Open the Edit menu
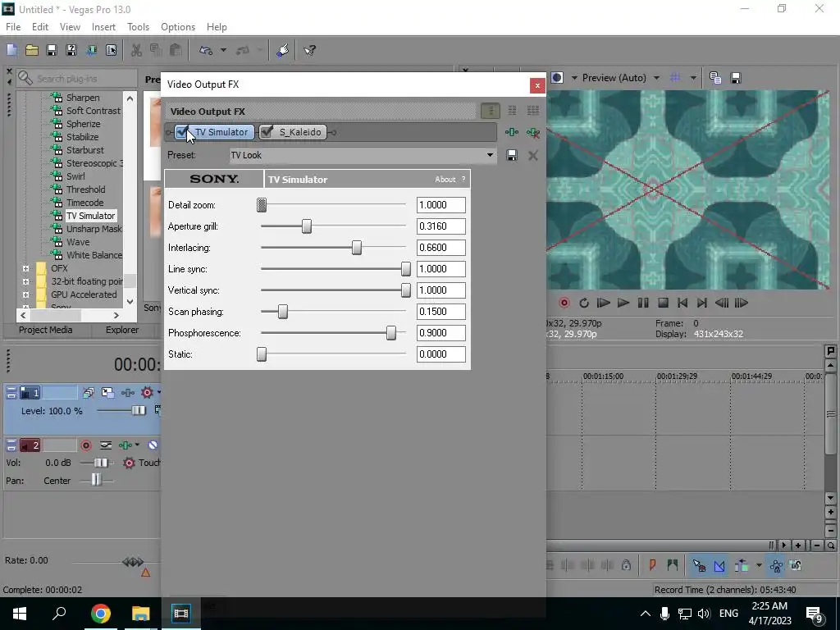 point(40,27)
